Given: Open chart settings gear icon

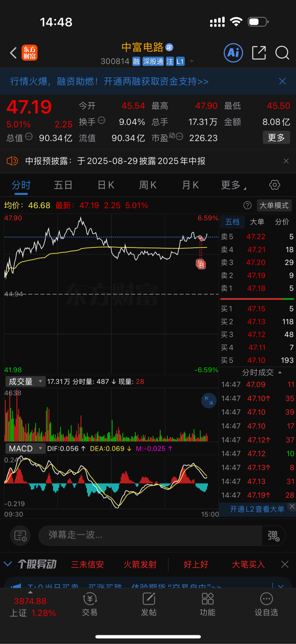Looking at the screenshot, I should coord(274,185).
